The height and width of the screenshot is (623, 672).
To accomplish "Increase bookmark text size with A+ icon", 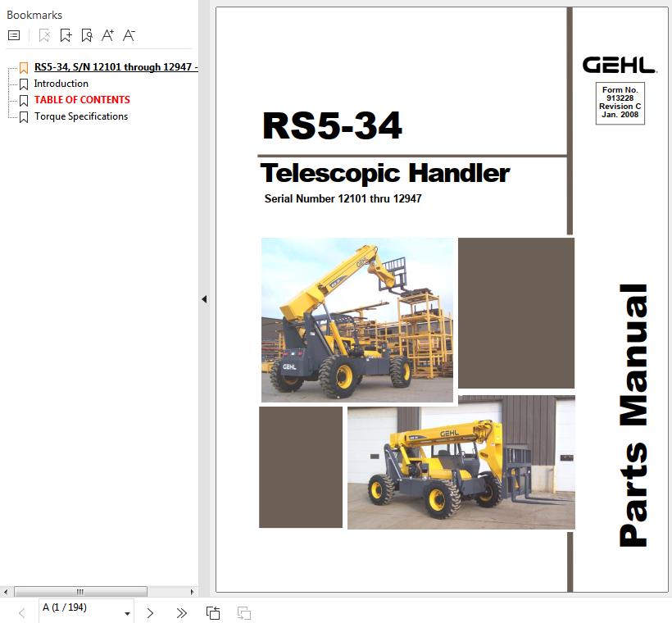I will pyautogui.click(x=107, y=35).
